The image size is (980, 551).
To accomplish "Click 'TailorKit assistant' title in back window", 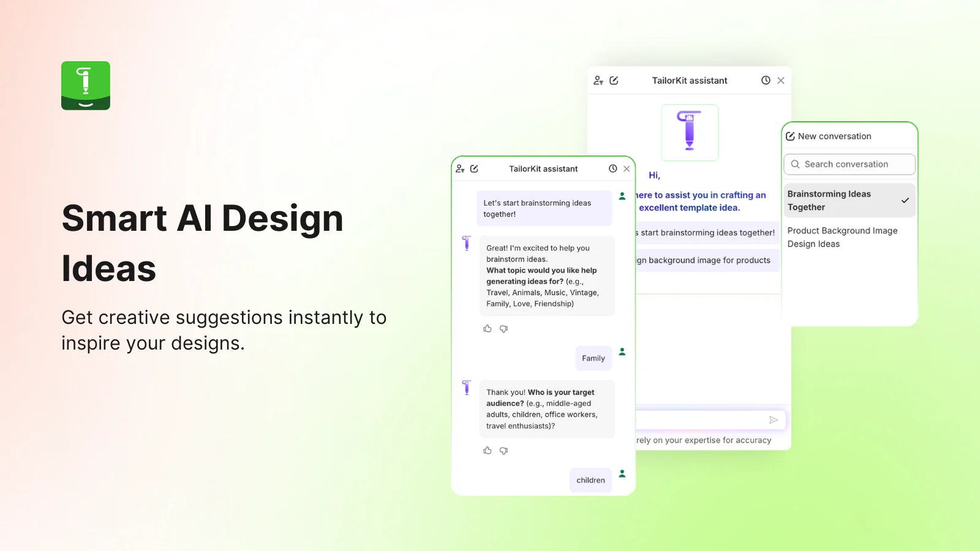I will coord(690,80).
